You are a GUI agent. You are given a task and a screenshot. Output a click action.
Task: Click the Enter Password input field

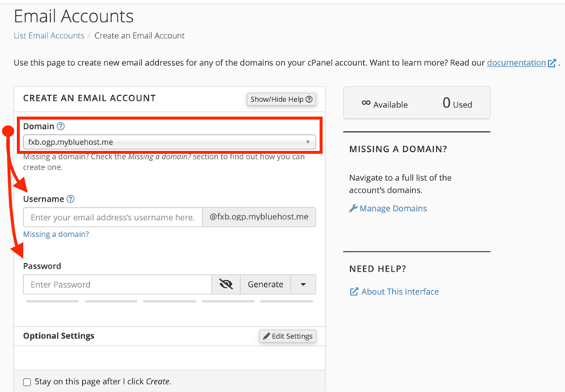point(117,285)
